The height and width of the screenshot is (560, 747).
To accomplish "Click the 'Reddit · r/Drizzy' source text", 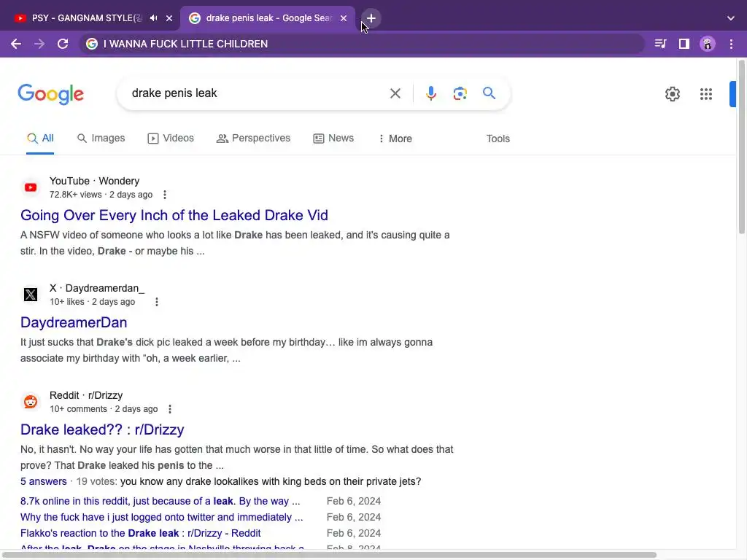I will tap(86, 395).
